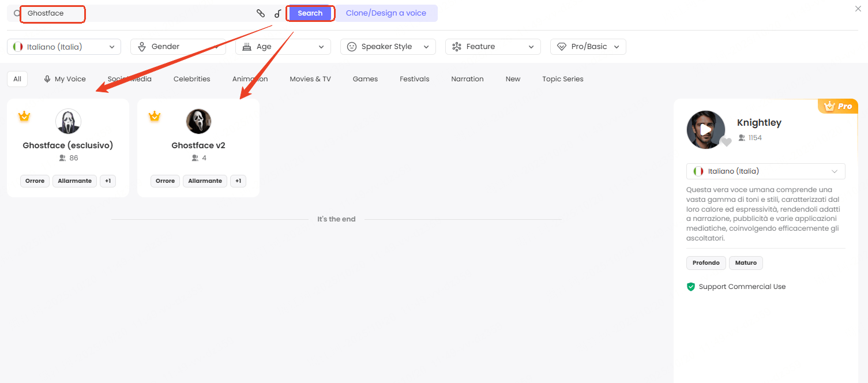Switch to the My Voice tab

(65, 79)
